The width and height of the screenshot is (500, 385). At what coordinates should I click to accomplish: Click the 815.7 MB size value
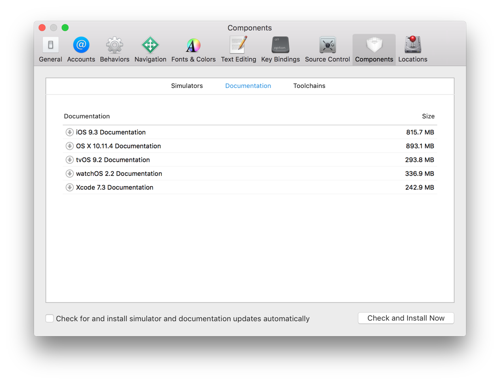(420, 132)
